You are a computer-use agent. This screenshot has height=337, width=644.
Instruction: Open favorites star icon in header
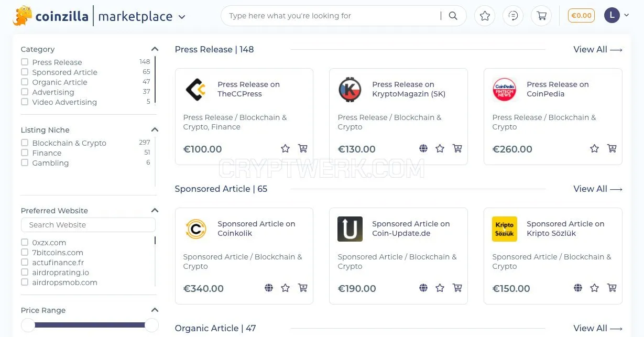pyautogui.click(x=485, y=16)
